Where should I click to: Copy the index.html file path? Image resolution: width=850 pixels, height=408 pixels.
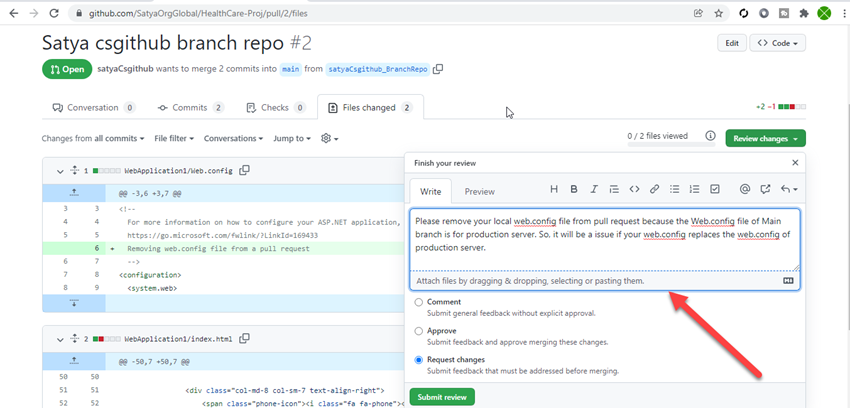tap(244, 339)
